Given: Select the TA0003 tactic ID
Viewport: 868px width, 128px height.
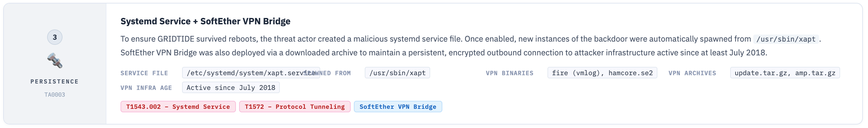Looking at the screenshot, I should [54, 95].
